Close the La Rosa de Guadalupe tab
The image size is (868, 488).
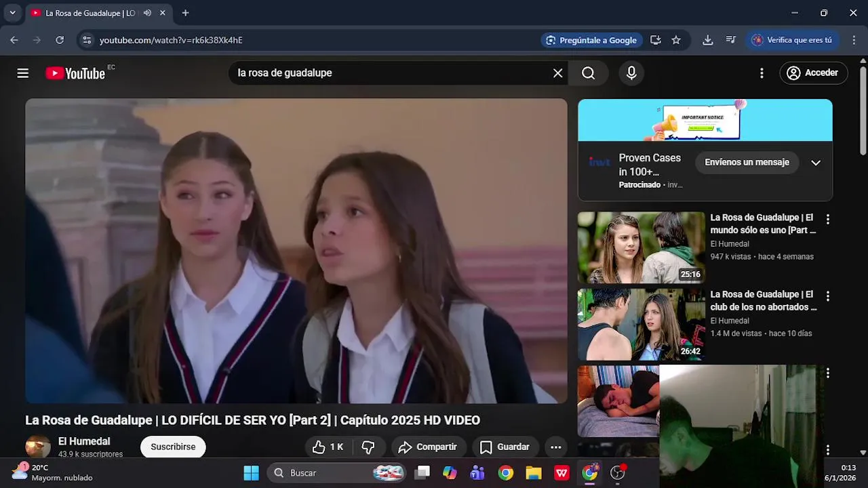163,13
